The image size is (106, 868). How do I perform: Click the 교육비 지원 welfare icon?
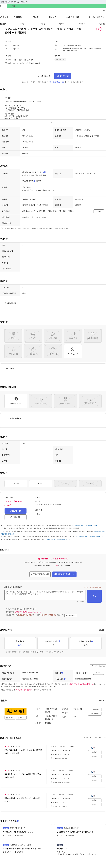[x=73, y=336]
